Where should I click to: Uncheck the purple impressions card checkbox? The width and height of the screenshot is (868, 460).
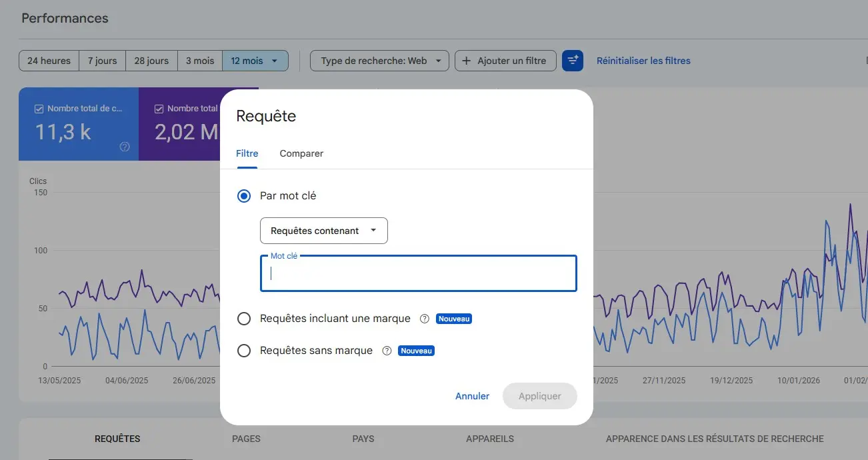[158, 108]
